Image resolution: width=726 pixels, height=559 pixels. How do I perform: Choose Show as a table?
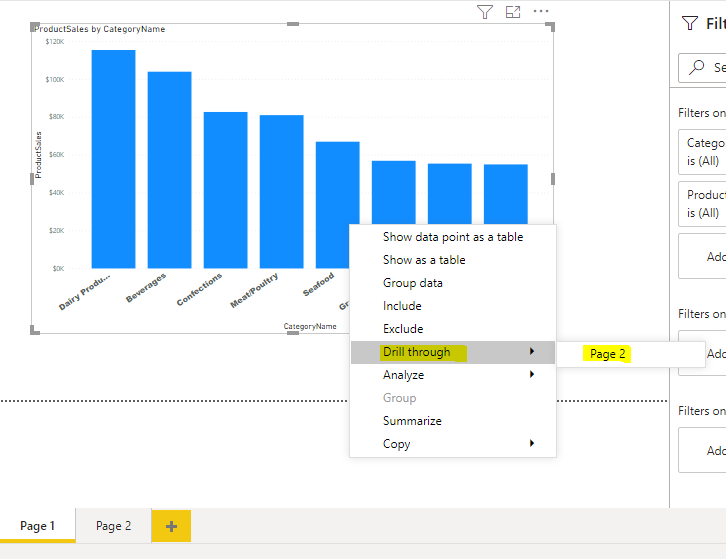click(453, 260)
